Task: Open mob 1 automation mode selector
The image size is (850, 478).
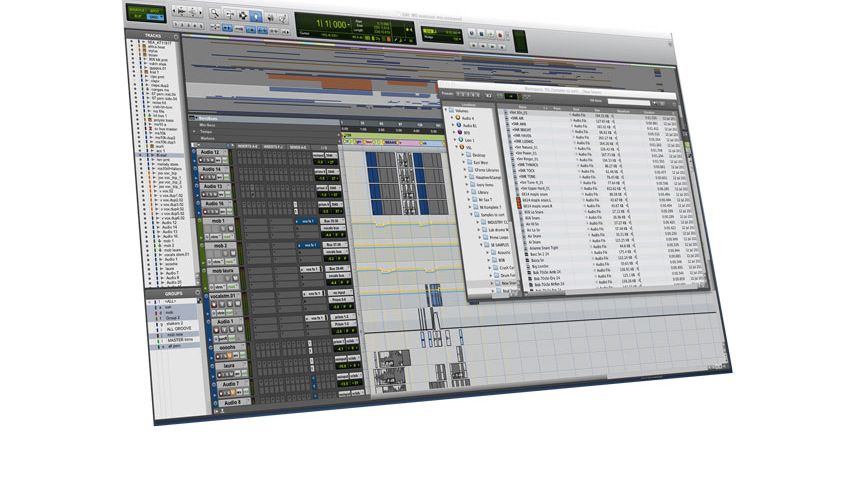Action: click(x=227, y=237)
